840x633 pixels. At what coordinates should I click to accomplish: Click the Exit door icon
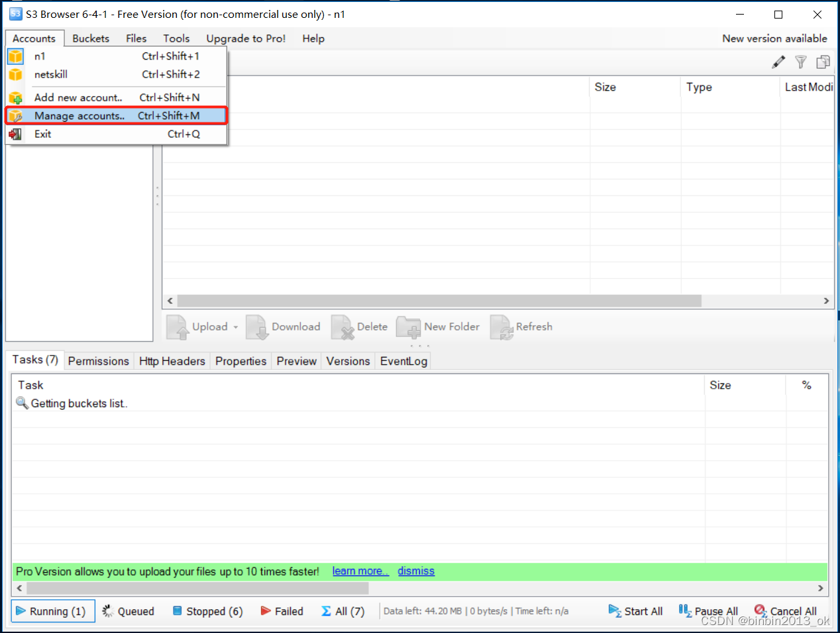[x=15, y=134]
